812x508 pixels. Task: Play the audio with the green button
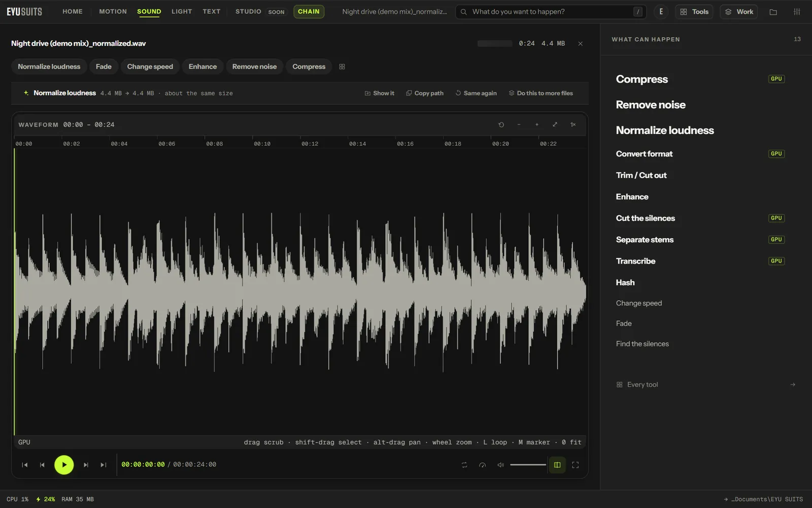tap(64, 465)
